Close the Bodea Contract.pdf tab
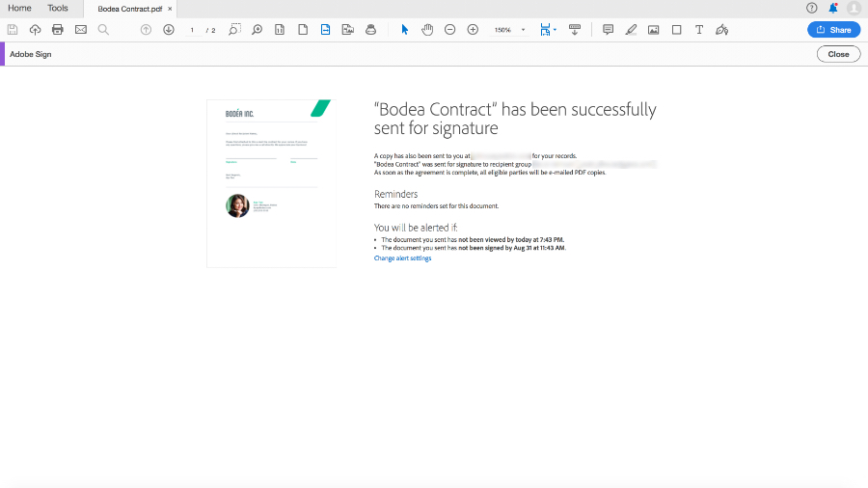The height and width of the screenshot is (488, 868). [x=170, y=9]
